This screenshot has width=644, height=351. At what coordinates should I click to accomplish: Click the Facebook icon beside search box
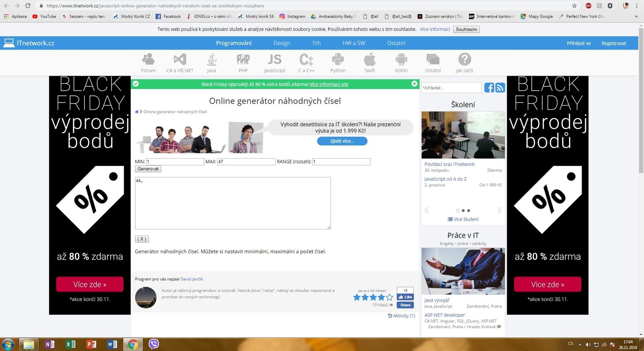pyautogui.click(x=489, y=88)
